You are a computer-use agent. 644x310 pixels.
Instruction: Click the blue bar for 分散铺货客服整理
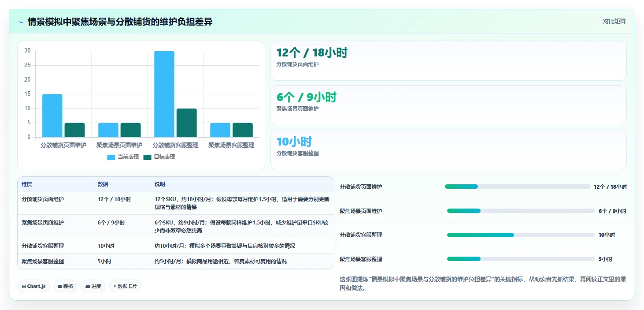point(164,94)
